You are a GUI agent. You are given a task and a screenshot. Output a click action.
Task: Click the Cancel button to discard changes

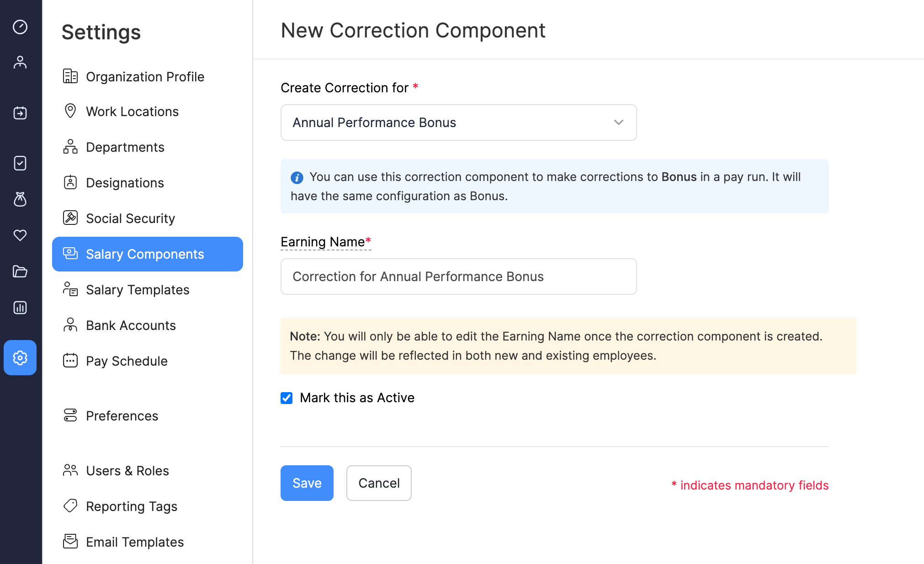(379, 483)
